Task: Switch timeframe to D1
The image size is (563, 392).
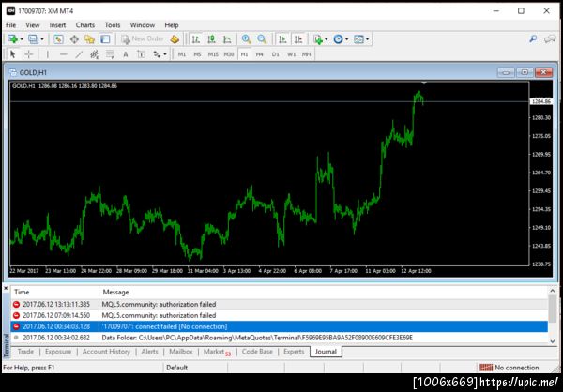Action: tap(275, 54)
